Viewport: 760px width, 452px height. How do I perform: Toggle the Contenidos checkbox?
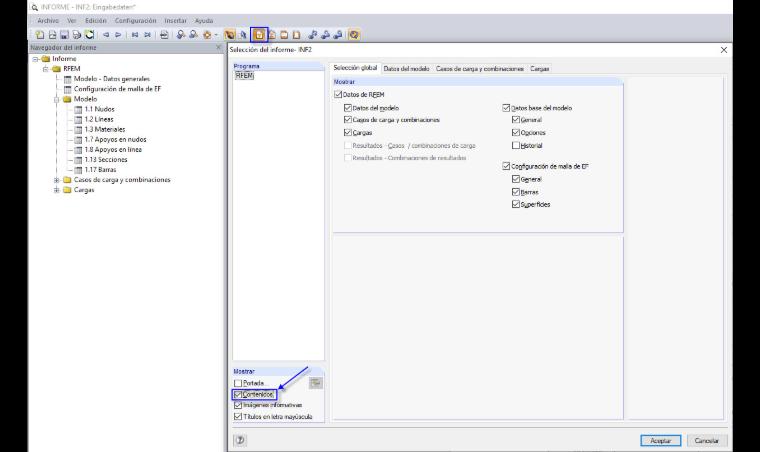(x=238, y=394)
